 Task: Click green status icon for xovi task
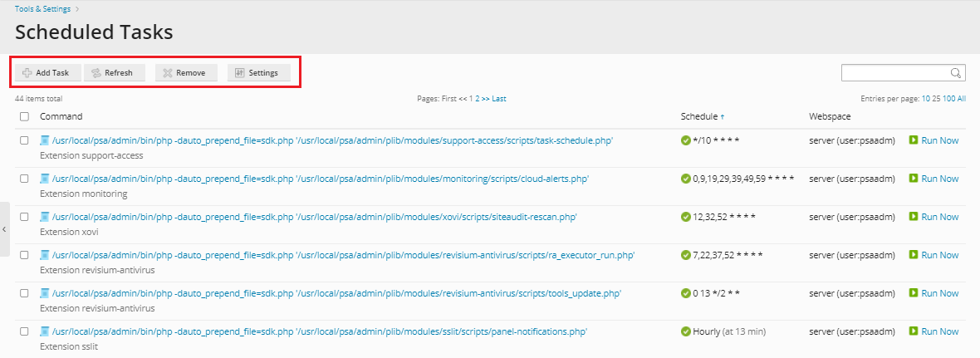pos(686,217)
